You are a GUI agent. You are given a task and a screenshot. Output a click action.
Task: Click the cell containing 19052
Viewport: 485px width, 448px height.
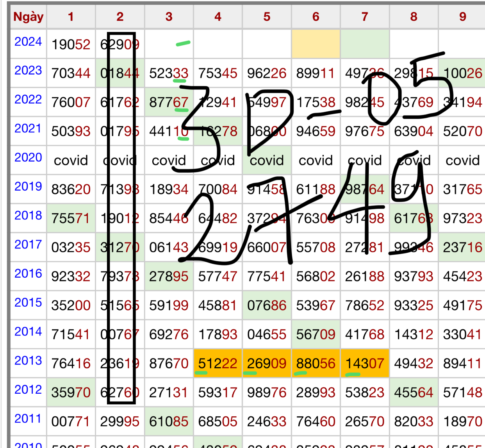[71, 45]
